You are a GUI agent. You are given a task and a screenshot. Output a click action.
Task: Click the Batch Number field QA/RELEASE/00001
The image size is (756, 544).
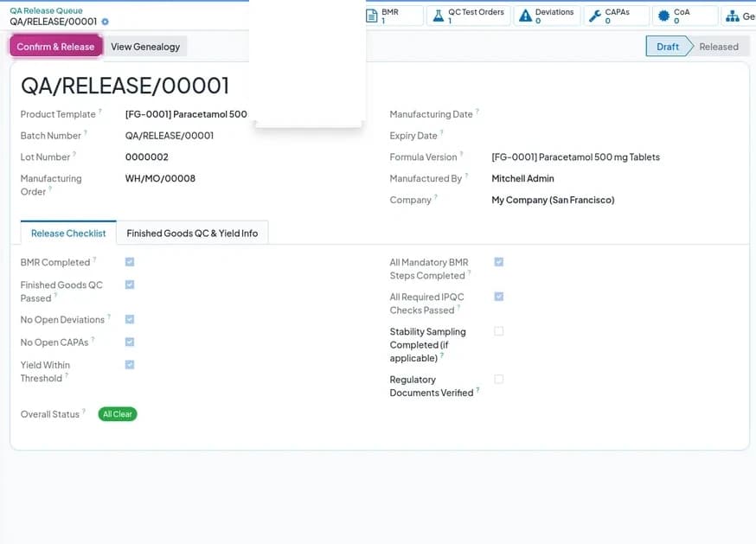click(x=170, y=136)
